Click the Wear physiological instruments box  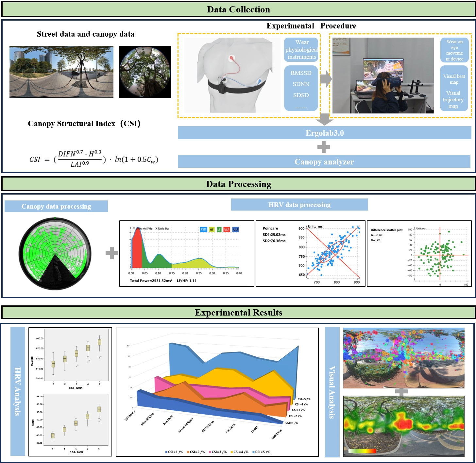tap(301, 50)
